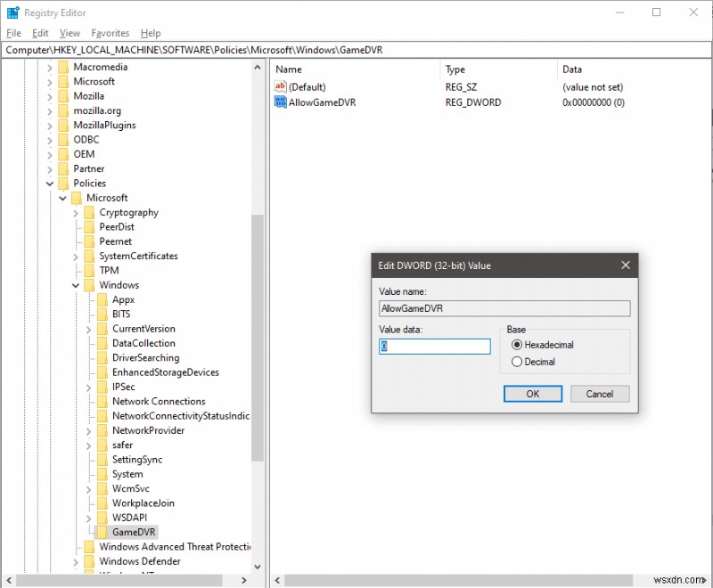Cancel the Edit DWORD dialog
Image resolution: width=713 pixels, height=588 pixels.
click(600, 394)
